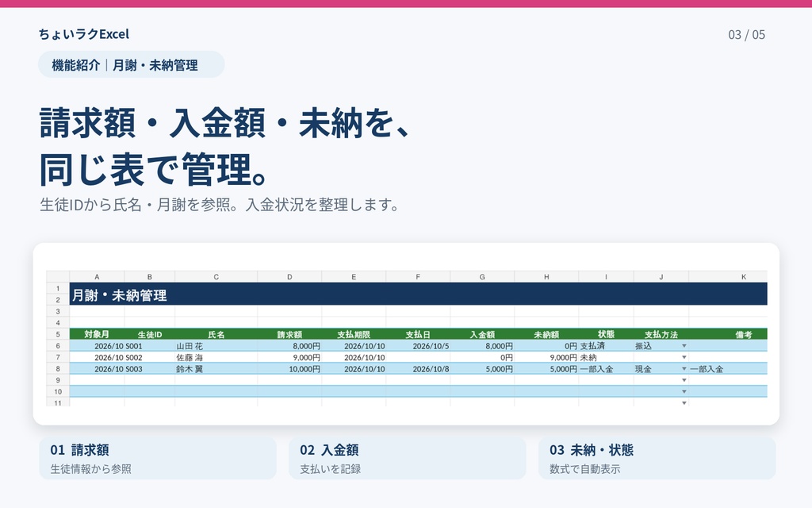
Task: Click the 備考 table header cell
Action: point(728,334)
